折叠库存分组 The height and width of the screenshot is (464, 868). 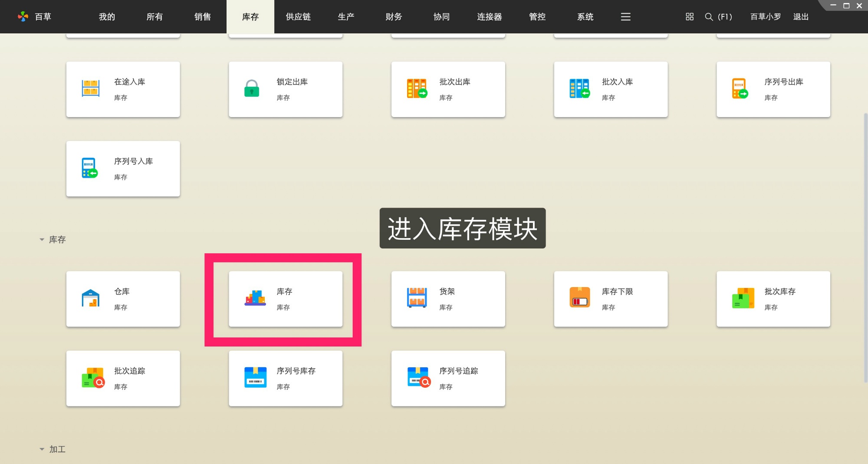point(42,239)
